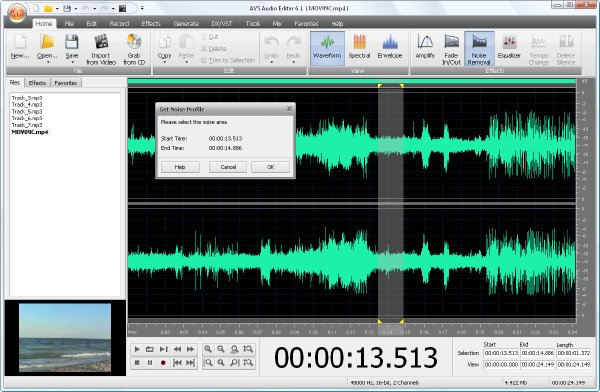Image resolution: width=600 pixels, height=392 pixels.
Task: Click the fast forward button
Action: coord(190,349)
